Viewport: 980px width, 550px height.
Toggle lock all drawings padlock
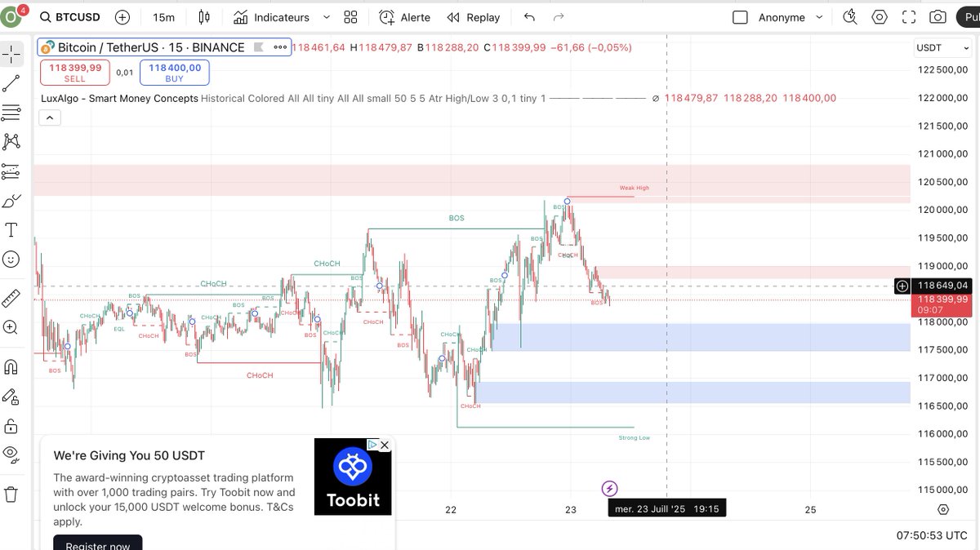(11, 426)
